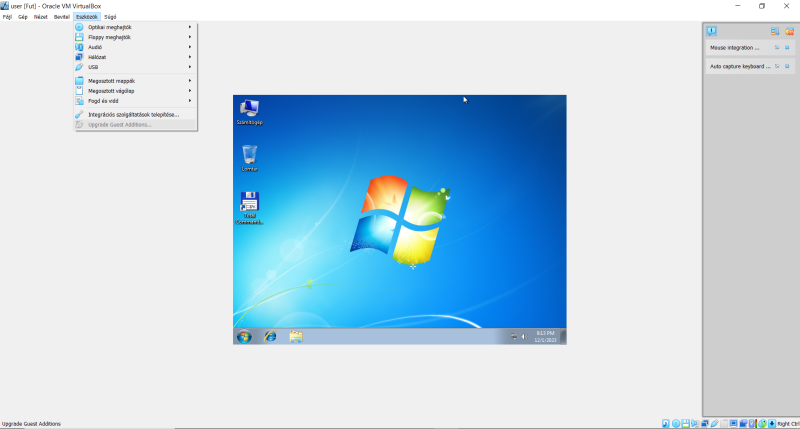Screen dimensions: 800x429
Task: Show details icon for Auto capture keyboard
Action: tap(777, 66)
